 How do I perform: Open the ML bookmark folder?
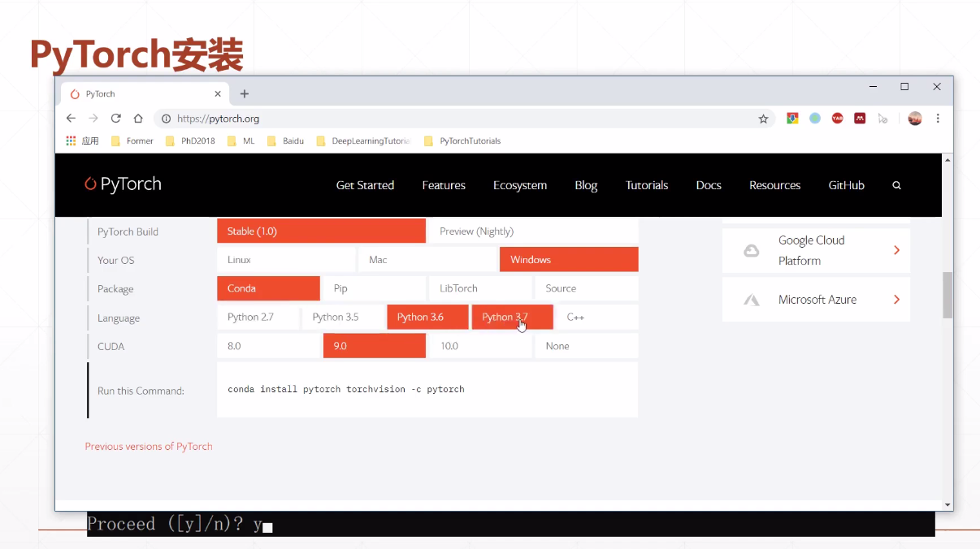[x=241, y=140]
